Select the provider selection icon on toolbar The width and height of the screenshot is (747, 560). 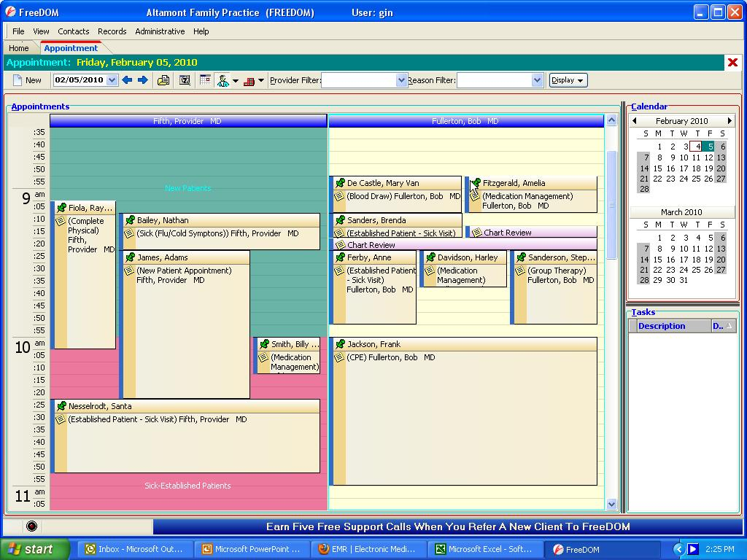tap(223, 80)
